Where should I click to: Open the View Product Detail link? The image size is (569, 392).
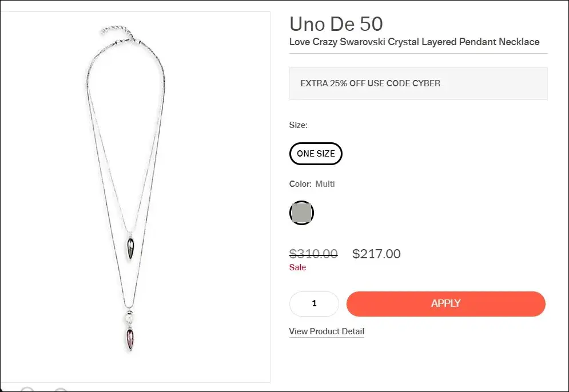(x=327, y=331)
